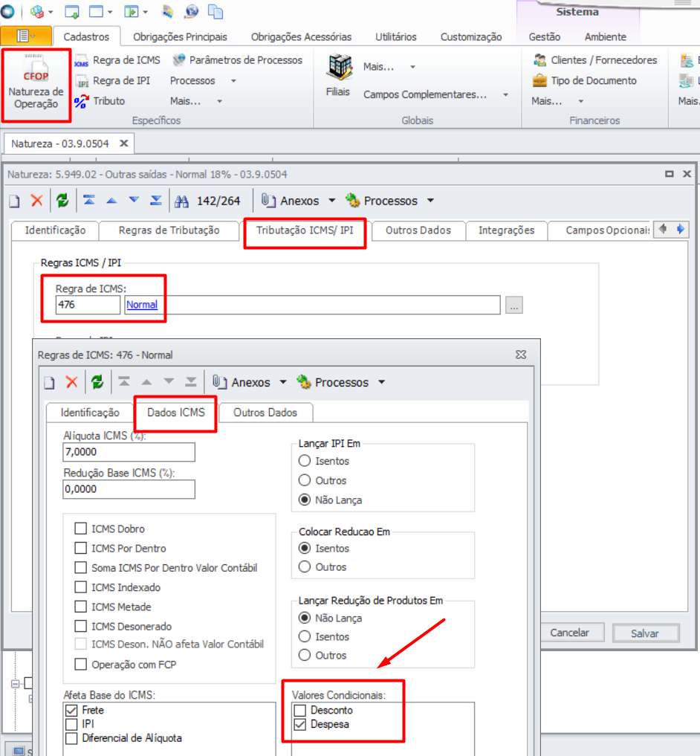Image resolution: width=700 pixels, height=756 pixels.
Task: Go to last record in Natureza window
Action: point(156,200)
